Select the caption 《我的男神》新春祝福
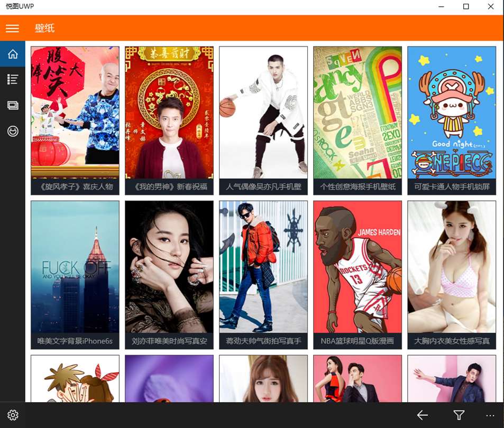This screenshot has height=428, width=504. (x=169, y=187)
